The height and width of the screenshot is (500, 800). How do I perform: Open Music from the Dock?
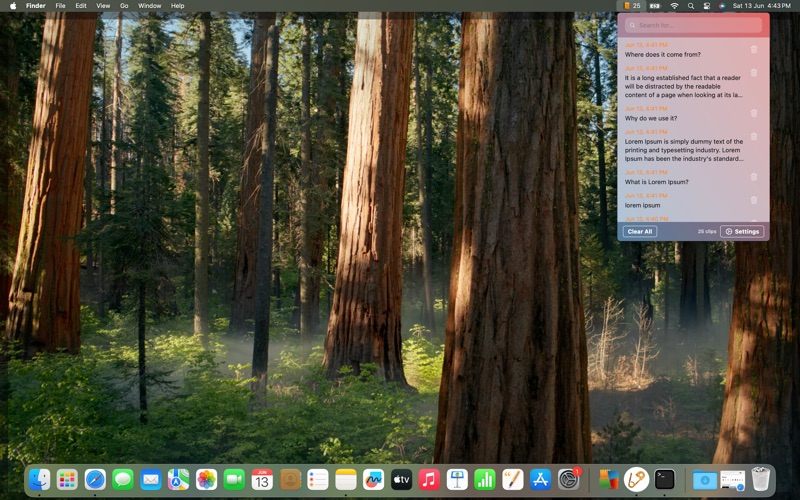[429, 480]
